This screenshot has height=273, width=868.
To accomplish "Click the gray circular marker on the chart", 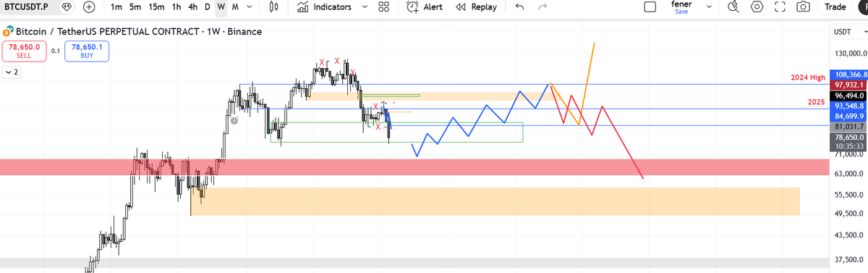I will (x=234, y=121).
